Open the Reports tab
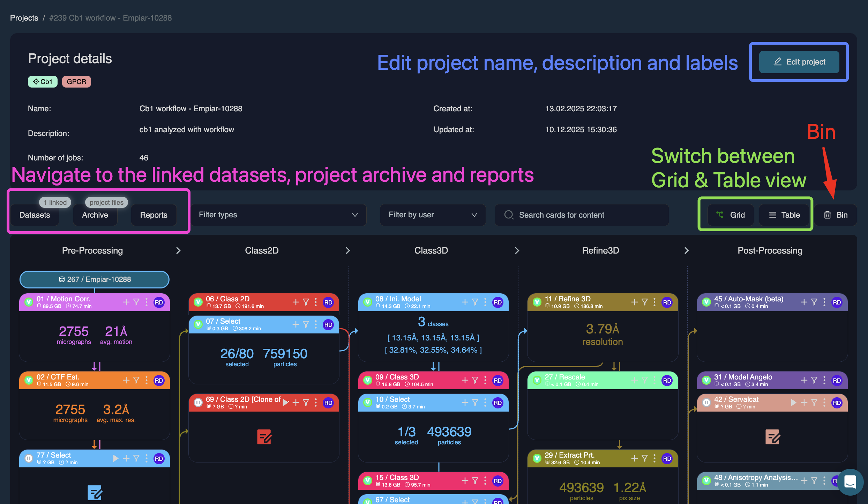This screenshot has height=504, width=868. click(154, 215)
